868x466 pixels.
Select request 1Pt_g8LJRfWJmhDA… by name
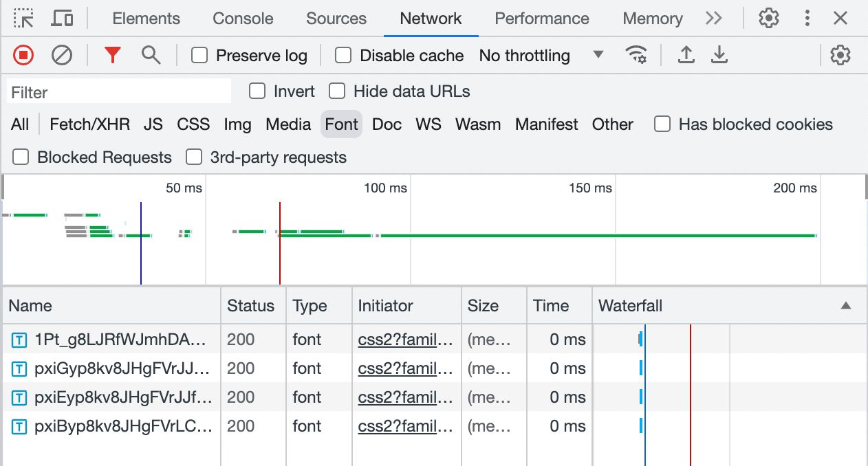(x=120, y=340)
